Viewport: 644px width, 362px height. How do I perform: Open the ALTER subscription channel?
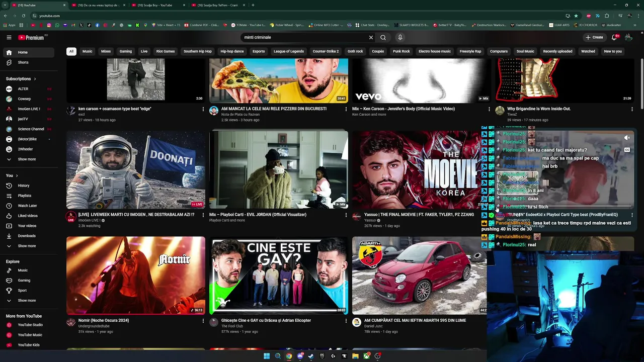[x=29, y=89]
